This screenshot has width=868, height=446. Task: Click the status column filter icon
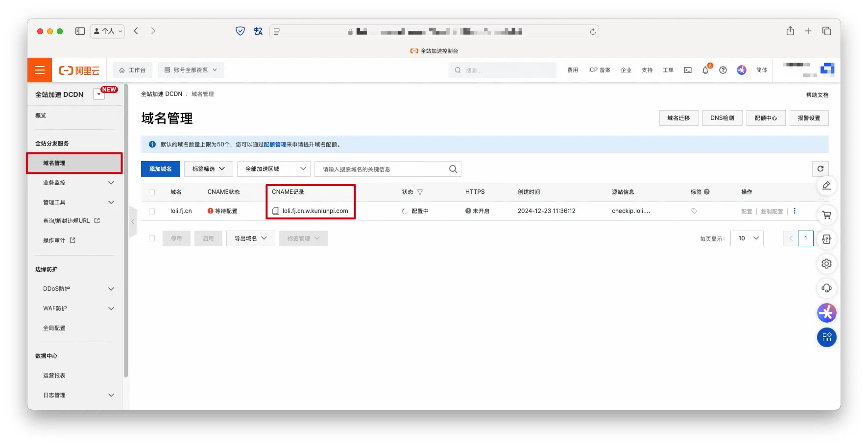point(420,192)
